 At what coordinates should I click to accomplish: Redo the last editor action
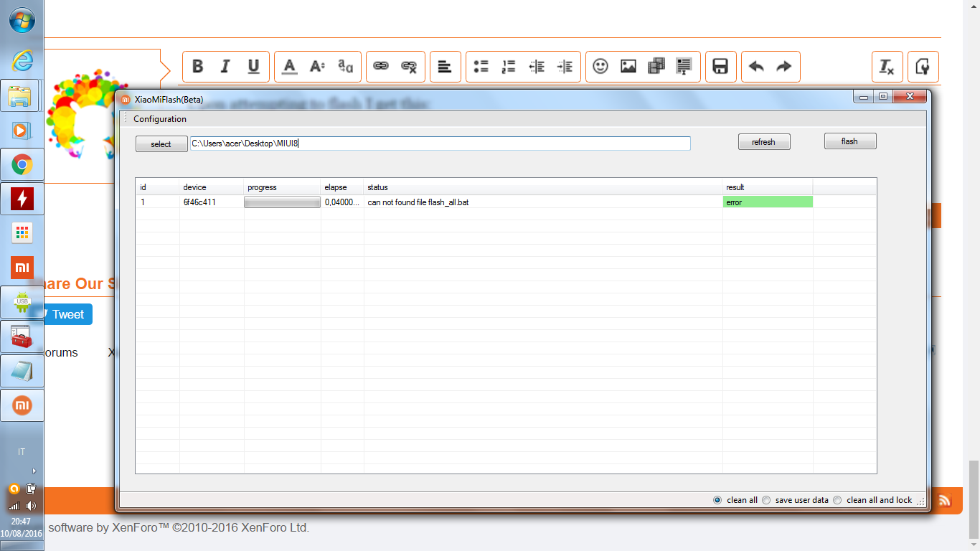click(784, 67)
